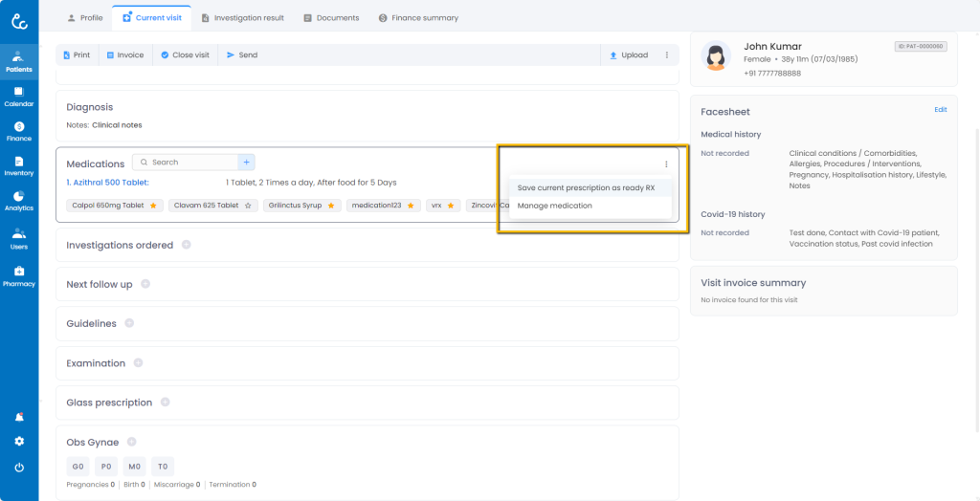Screen dimensions: 980x501
Task: Expand the Next follow up section
Action: (145, 284)
